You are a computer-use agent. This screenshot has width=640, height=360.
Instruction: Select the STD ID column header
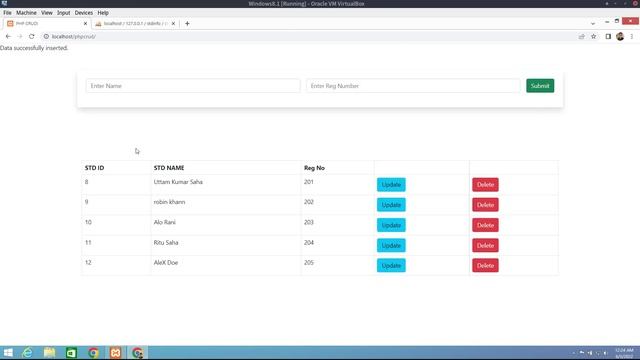click(94, 168)
